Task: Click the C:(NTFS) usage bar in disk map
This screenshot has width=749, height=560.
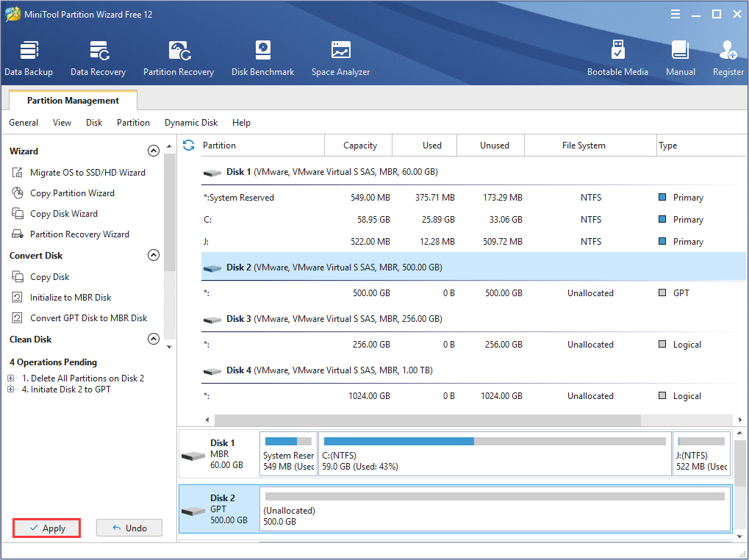Action: [495, 442]
